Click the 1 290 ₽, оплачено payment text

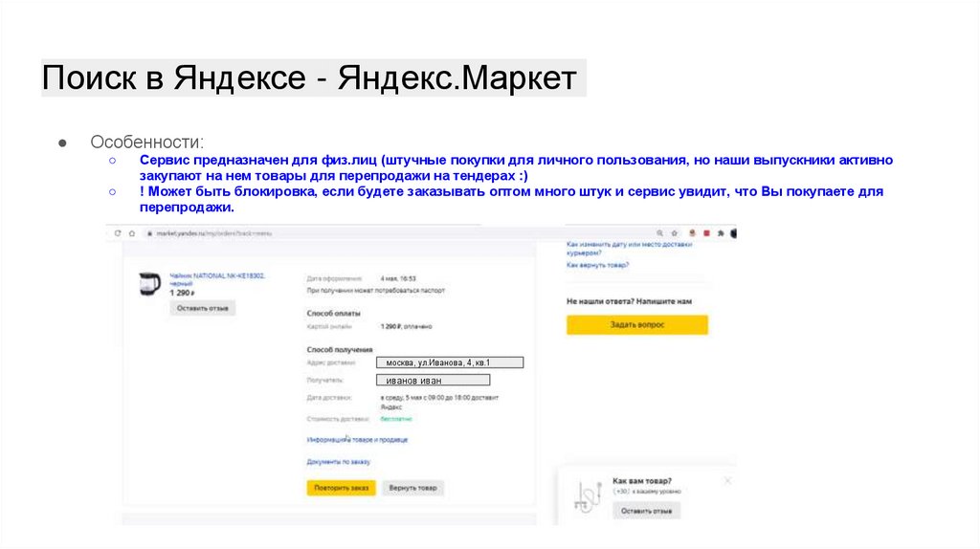click(406, 327)
